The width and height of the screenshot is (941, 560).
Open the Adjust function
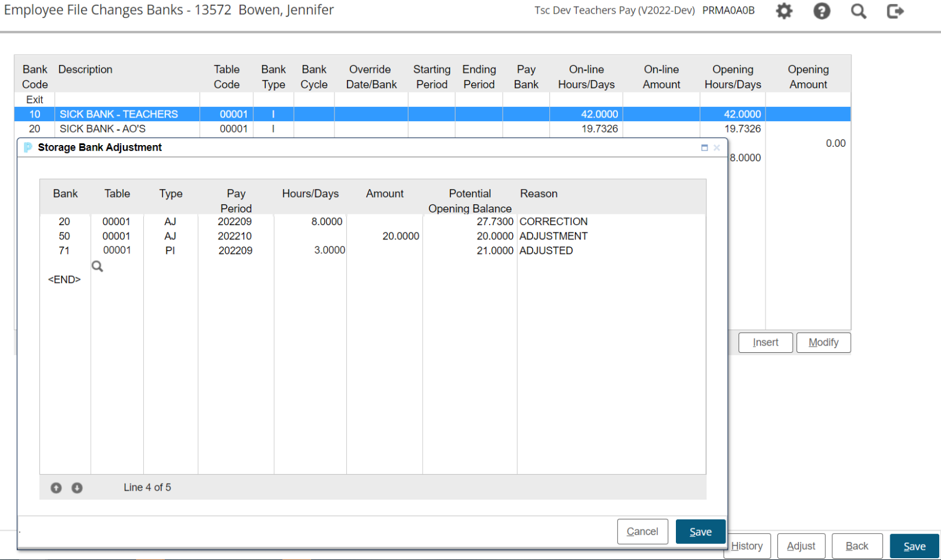tap(801, 546)
